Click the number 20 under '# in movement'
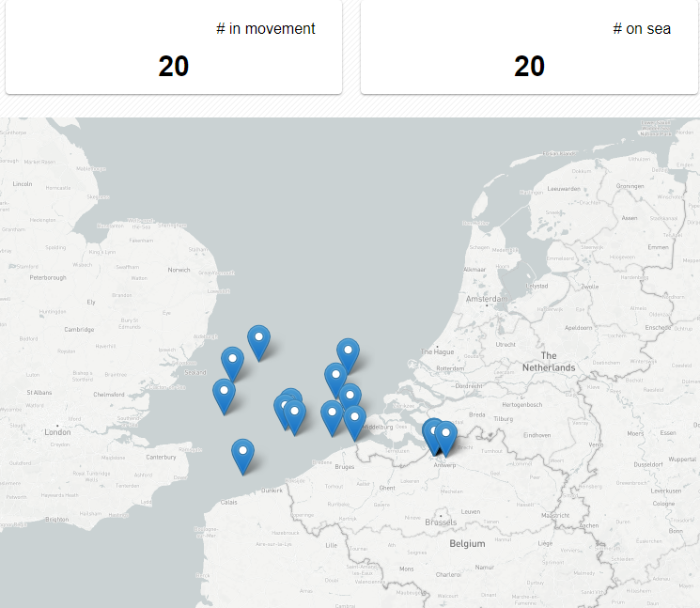Image resolution: width=700 pixels, height=608 pixels. click(x=173, y=66)
